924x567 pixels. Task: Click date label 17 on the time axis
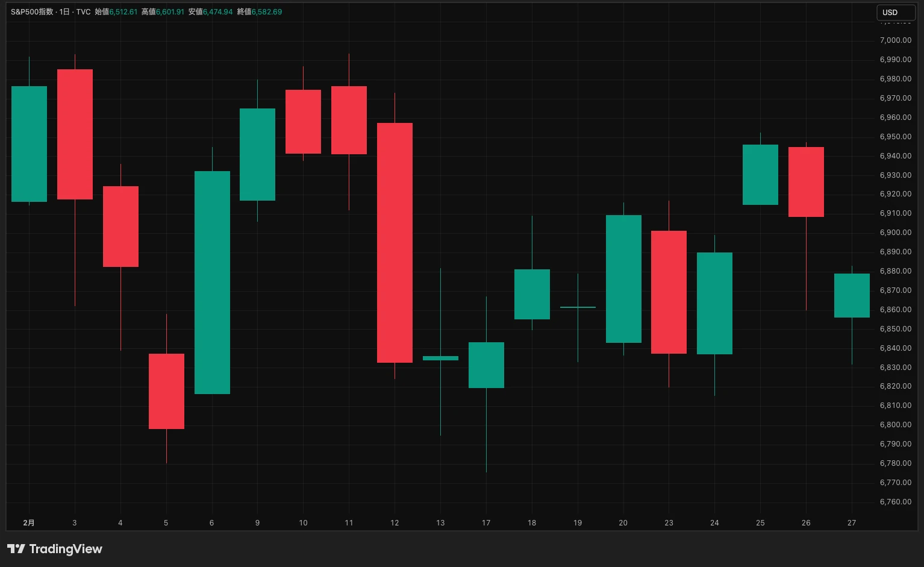[486, 522]
